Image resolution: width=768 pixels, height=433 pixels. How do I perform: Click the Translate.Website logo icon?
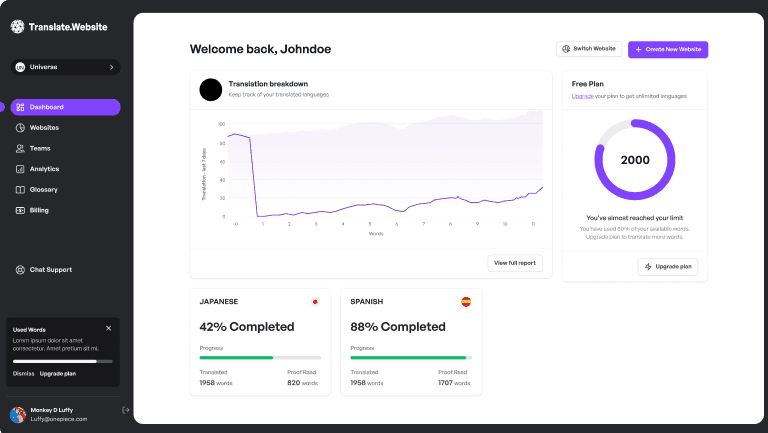17,27
